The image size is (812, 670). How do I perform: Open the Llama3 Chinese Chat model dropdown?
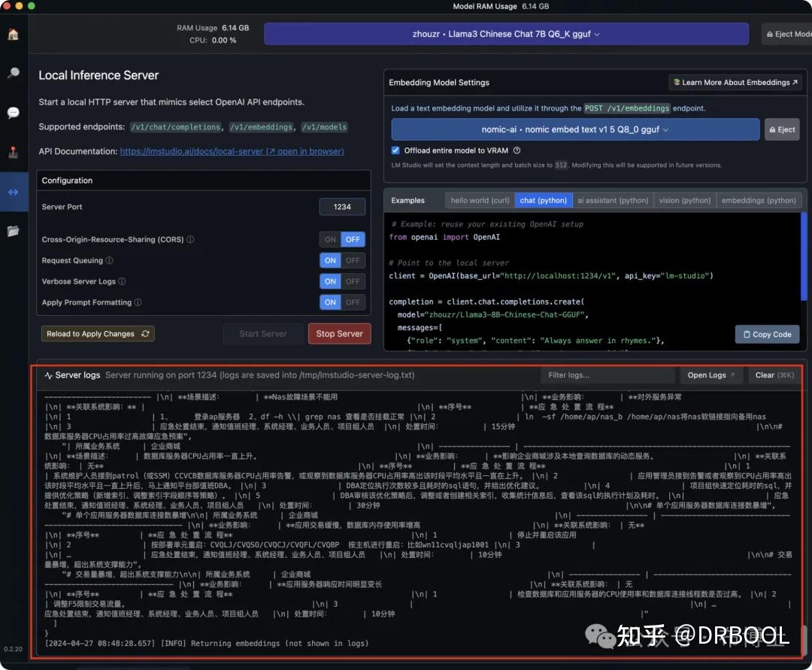[x=506, y=33]
